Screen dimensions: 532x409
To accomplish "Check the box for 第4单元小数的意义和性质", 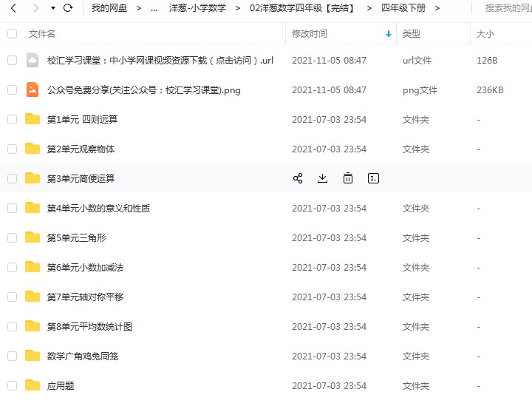I will 13,208.
